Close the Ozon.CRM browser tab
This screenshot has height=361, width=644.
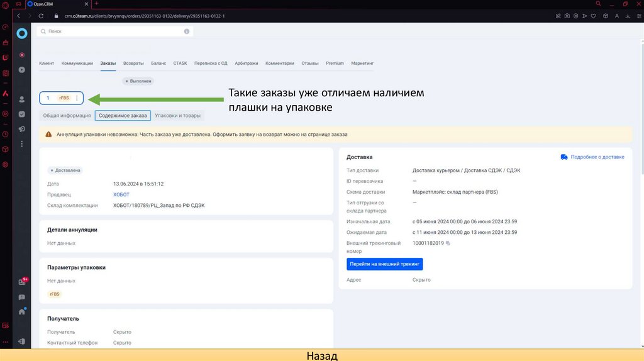coord(86,4)
